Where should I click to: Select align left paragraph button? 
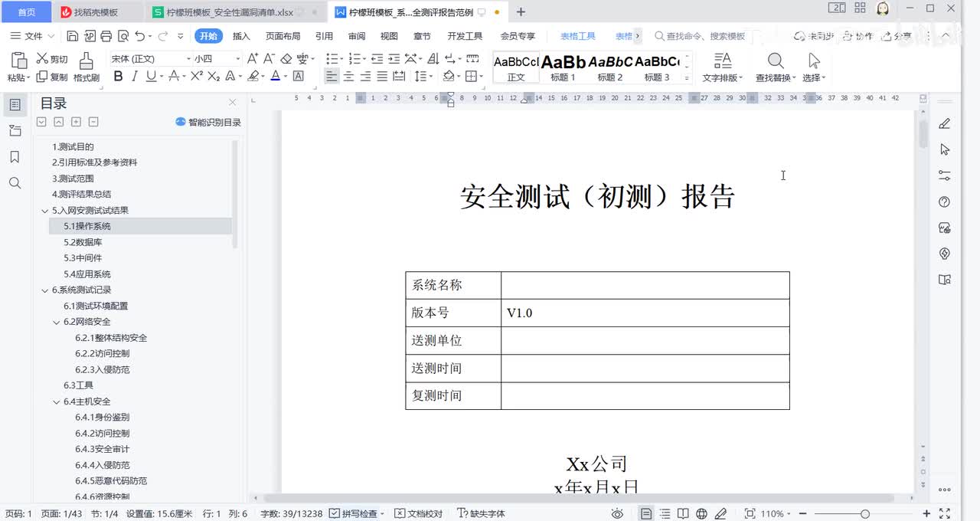pos(332,76)
